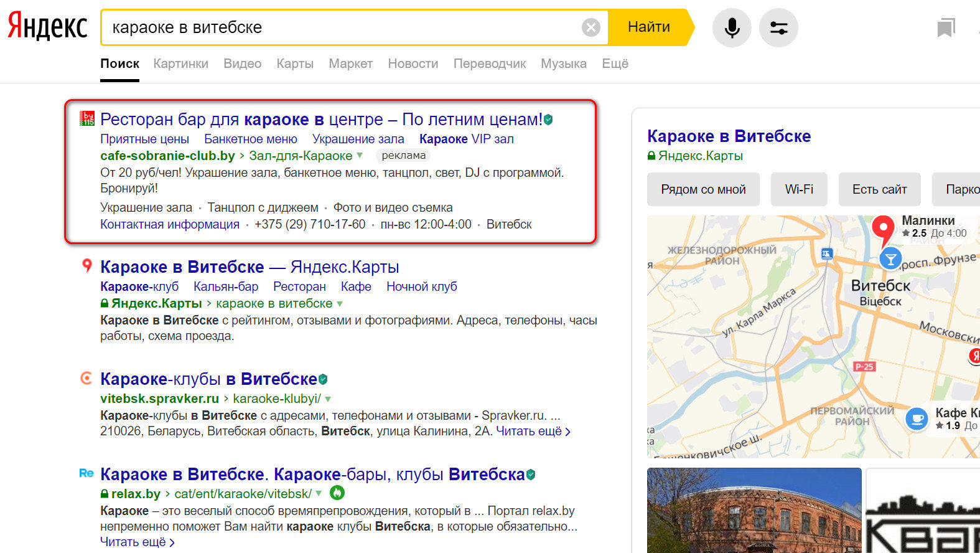This screenshot has height=553, width=980.
Task: Open relax.by Караоке-бары result title
Action: point(313,474)
